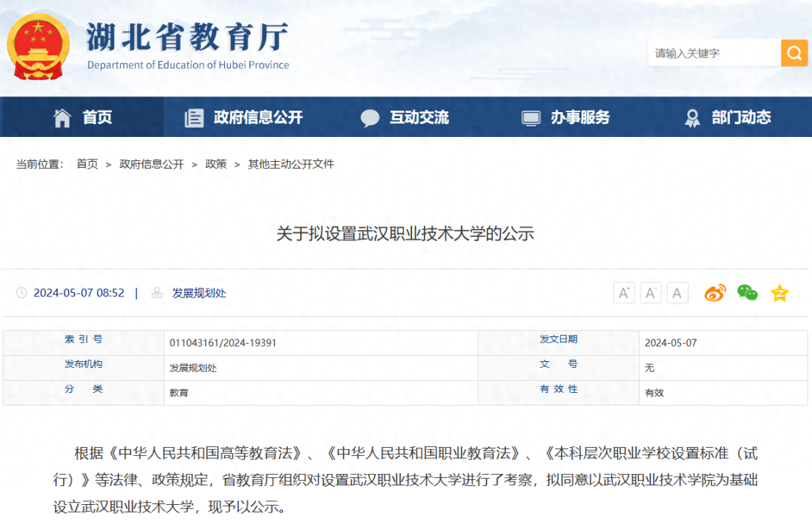This screenshot has height=529, width=812.
Task: Click the orange search magnifier icon
Action: point(794,53)
